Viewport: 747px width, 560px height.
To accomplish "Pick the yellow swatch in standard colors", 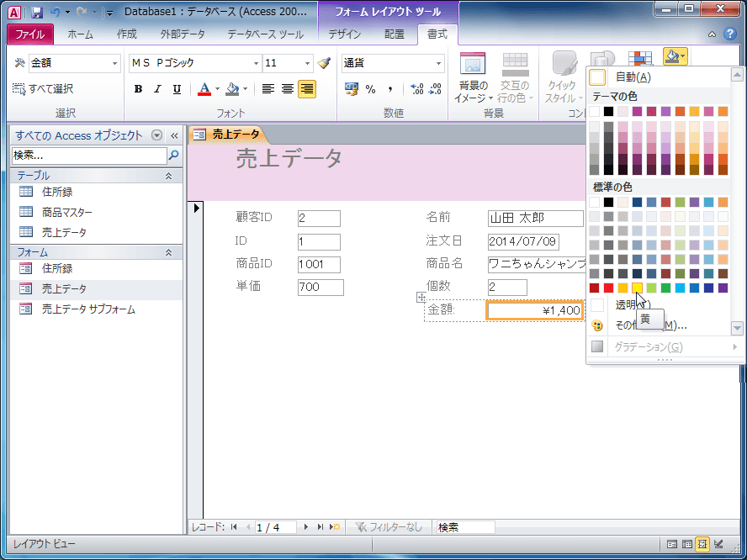I will pos(638,288).
